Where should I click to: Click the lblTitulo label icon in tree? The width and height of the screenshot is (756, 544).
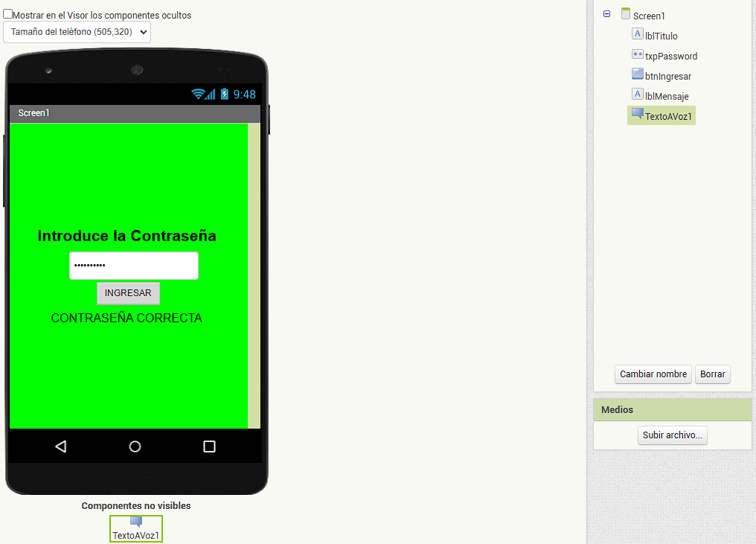click(x=637, y=34)
